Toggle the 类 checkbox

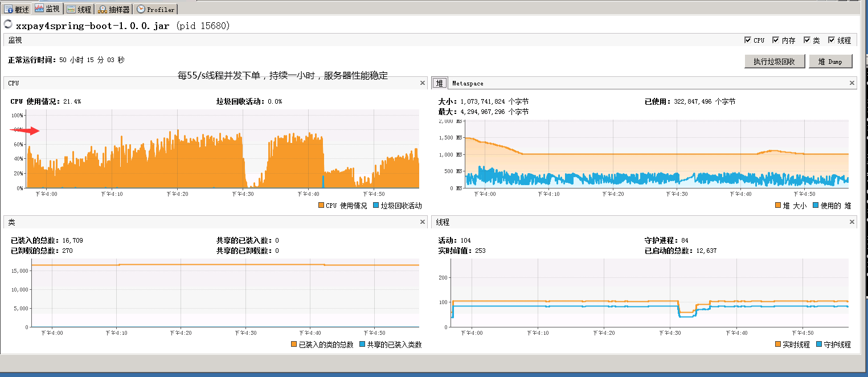pyautogui.click(x=807, y=40)
